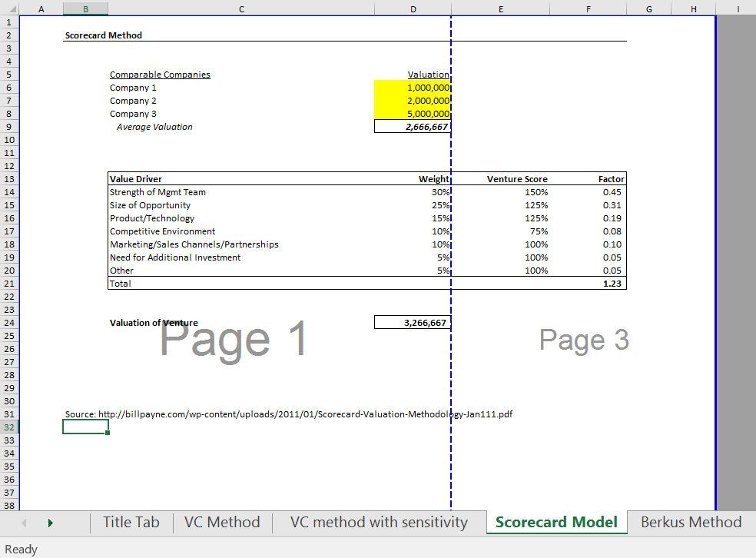Click Competitive Environment row label
The image size is (756, 558).
point(162,231)
